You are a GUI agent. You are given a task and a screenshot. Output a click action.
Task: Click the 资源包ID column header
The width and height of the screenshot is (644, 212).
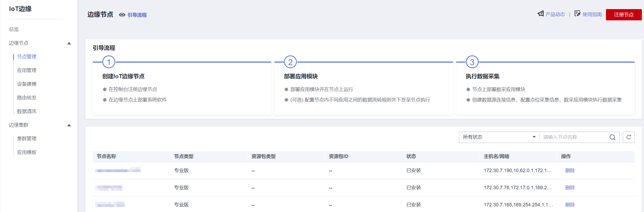coord(339,156)
